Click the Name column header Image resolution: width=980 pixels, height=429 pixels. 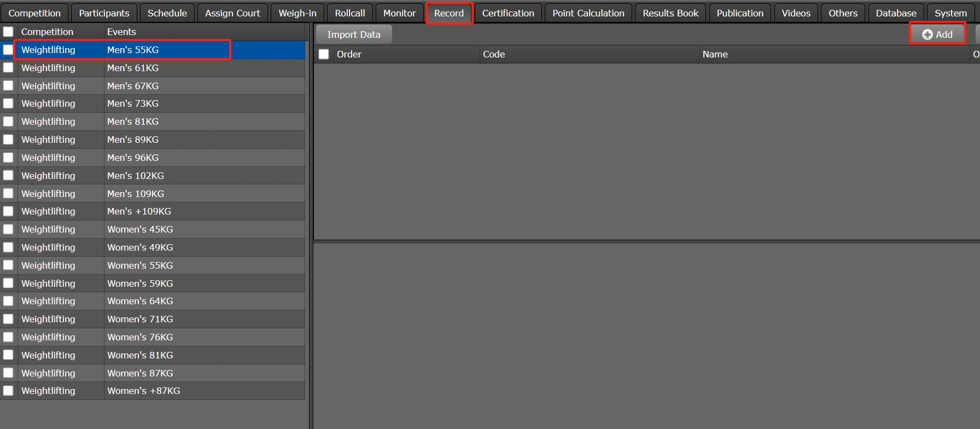715,54
